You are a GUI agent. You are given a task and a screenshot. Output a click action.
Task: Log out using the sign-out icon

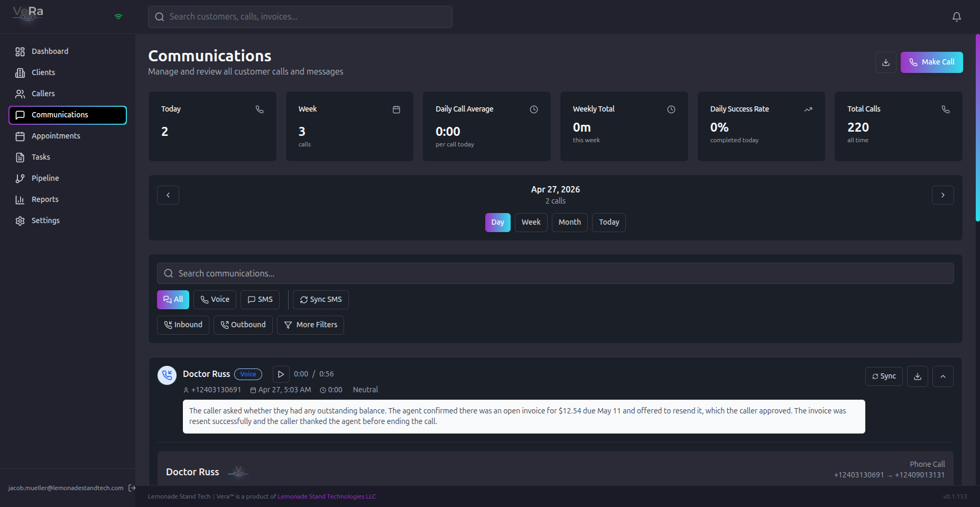132,488
